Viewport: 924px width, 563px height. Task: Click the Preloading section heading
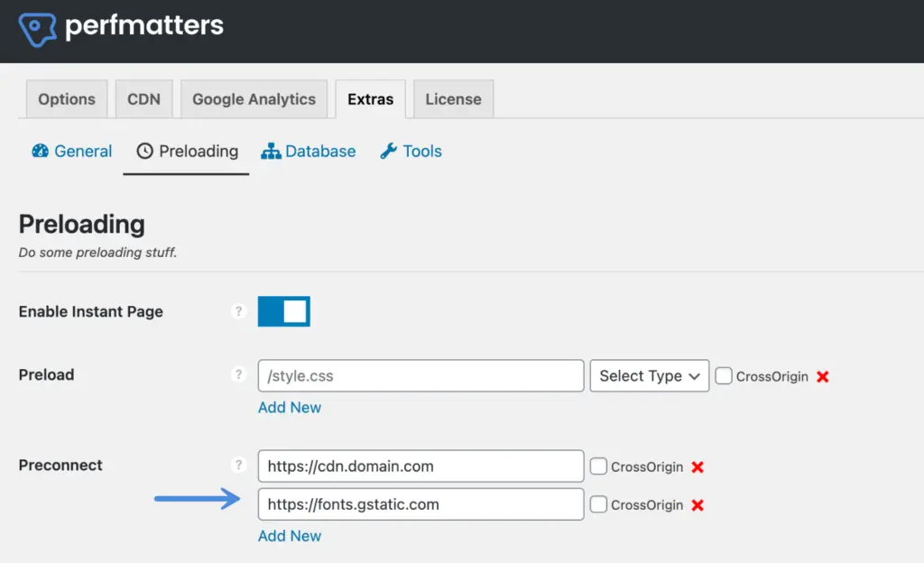[x=82, y=225]
